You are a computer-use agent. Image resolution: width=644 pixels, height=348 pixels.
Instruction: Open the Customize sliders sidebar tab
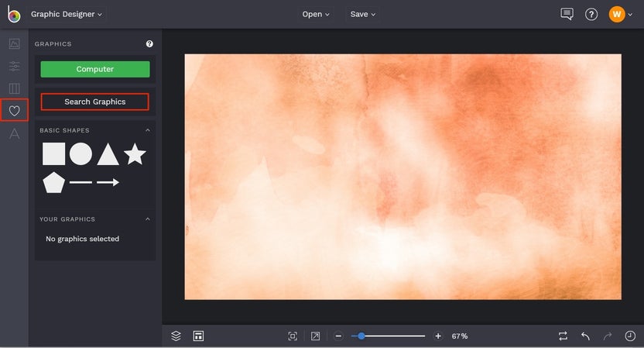[x=15, y=66]
